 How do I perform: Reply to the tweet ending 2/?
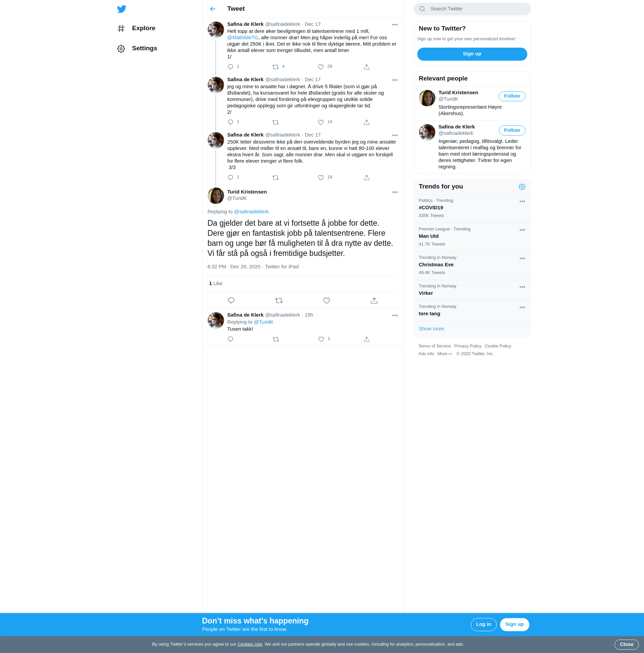coord(230,122)
